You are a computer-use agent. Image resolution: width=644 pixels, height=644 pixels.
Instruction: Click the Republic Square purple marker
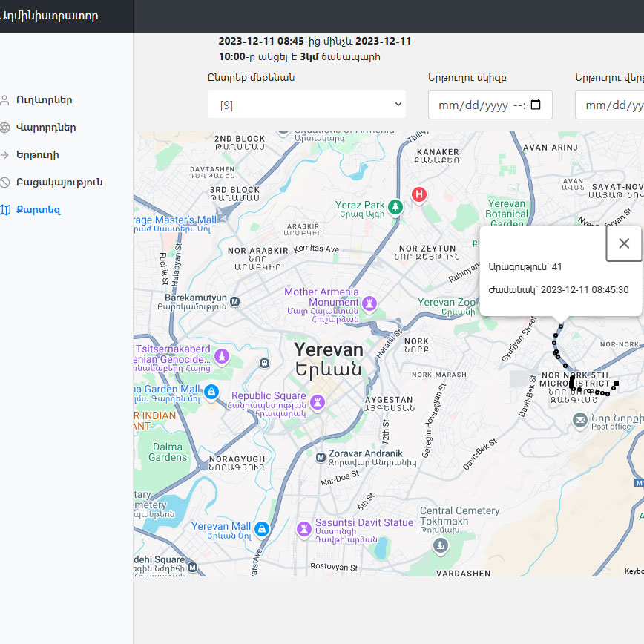tap(318, 401)
